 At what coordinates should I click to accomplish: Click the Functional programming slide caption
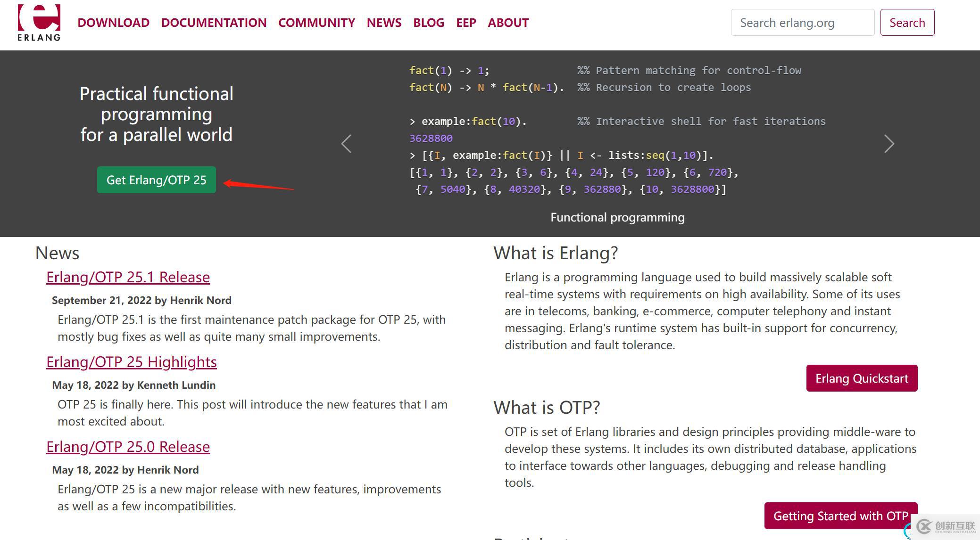pos(617,217)
